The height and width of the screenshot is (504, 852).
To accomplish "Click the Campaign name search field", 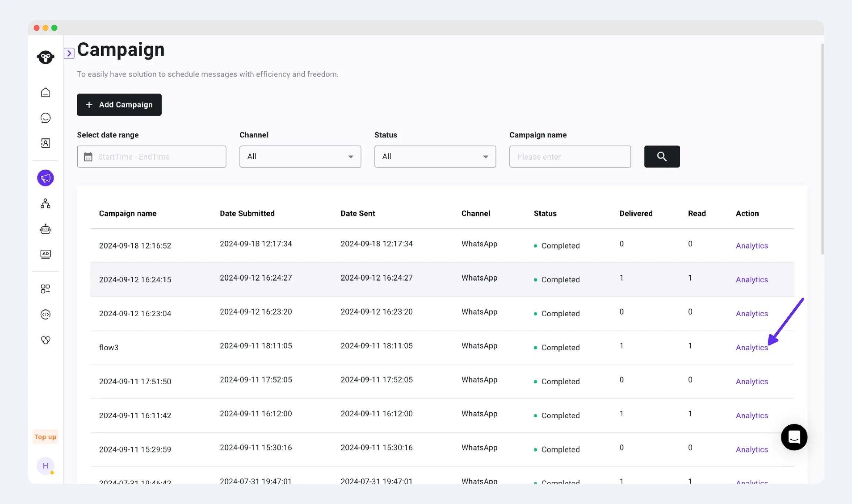I will 570,157.
